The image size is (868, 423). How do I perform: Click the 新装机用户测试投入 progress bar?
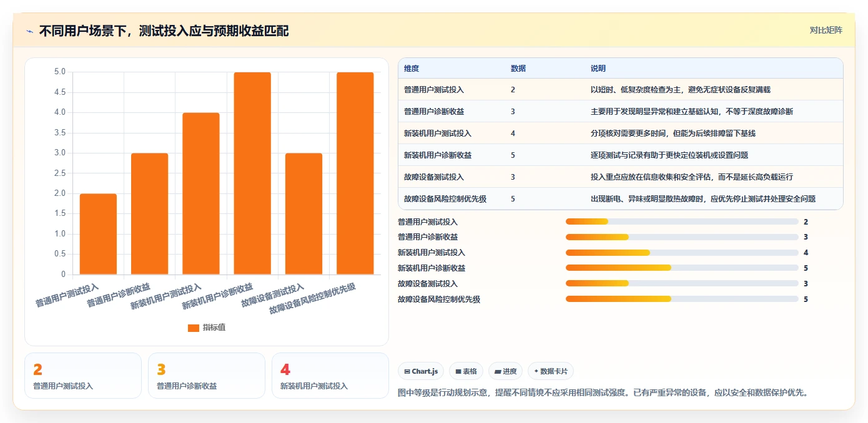click(682, 253)
